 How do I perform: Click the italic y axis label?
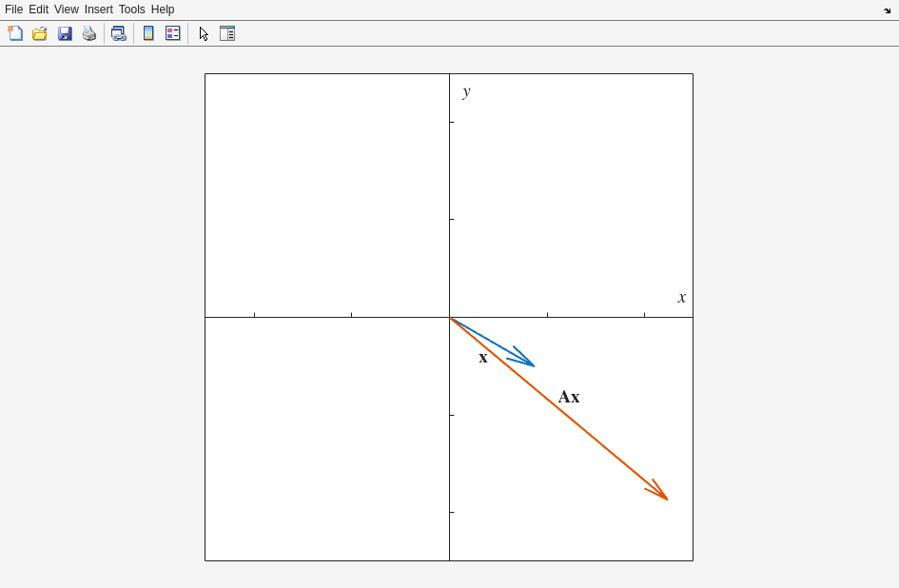tap(466, 91)
